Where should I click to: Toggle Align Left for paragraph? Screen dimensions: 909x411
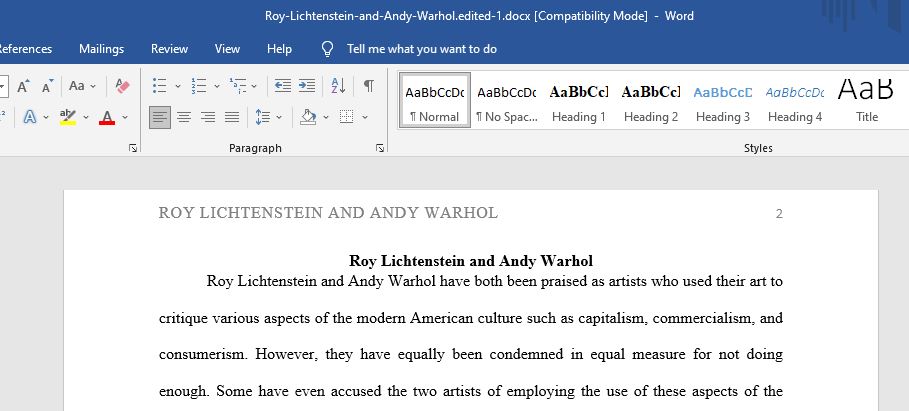[x=160, y=117]
